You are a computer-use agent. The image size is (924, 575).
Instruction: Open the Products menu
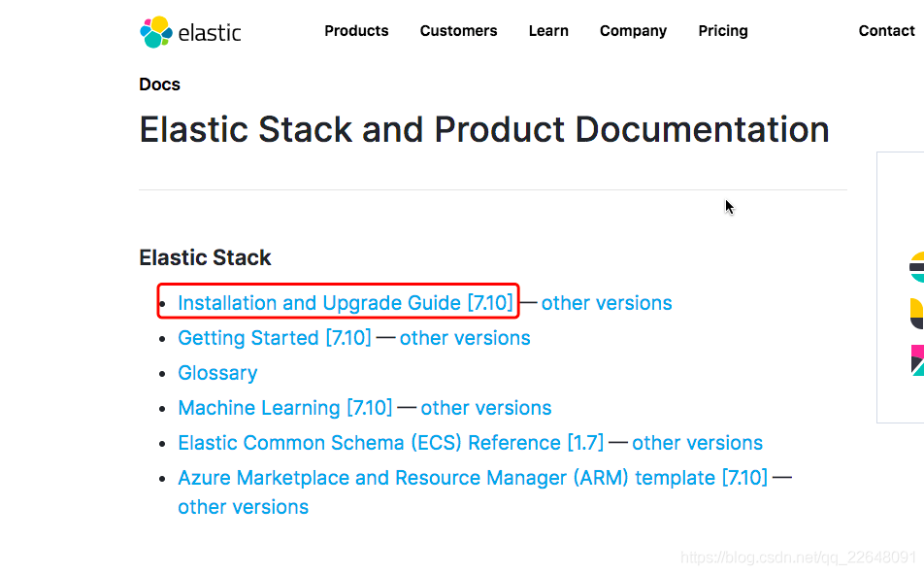[x=356, y=31]
